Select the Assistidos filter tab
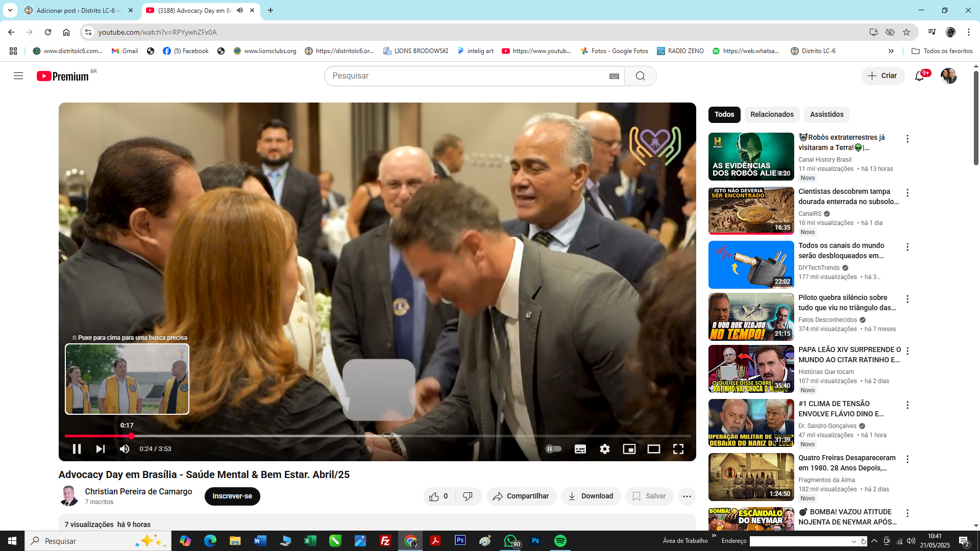980x551 pixels. [x=826, y=114]
